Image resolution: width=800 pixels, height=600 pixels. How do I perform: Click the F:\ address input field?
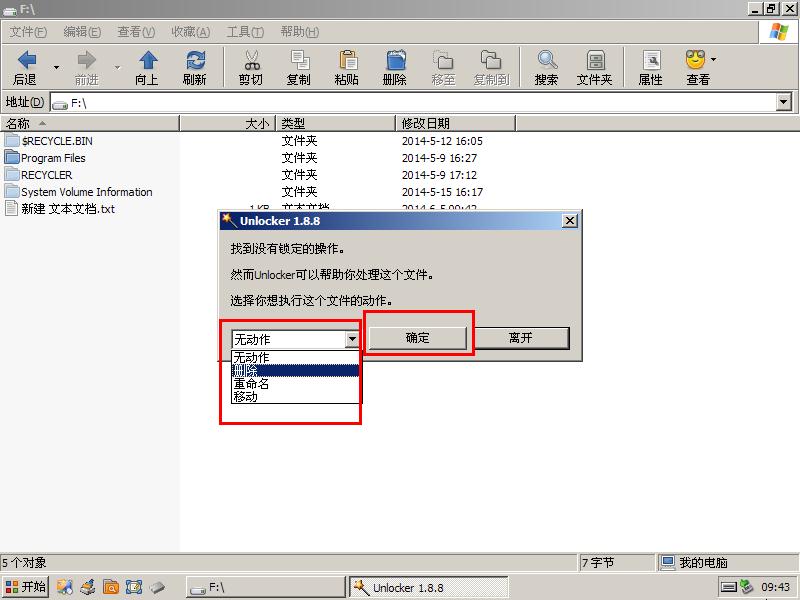point(414,103)
